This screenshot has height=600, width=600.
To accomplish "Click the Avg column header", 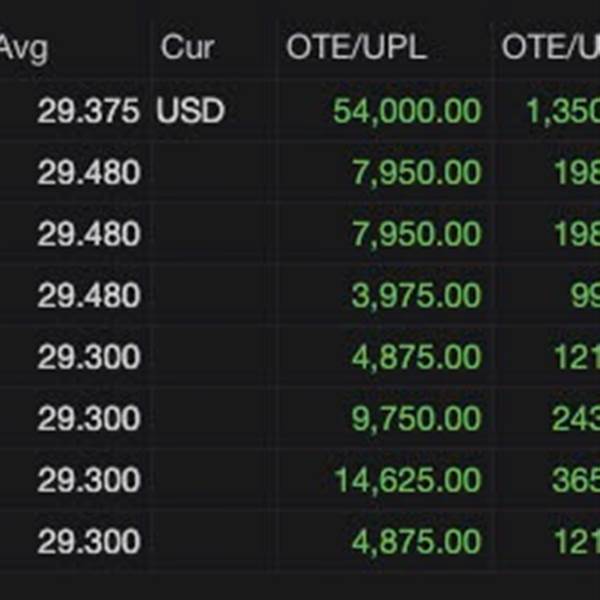I will tap(24, 49).
